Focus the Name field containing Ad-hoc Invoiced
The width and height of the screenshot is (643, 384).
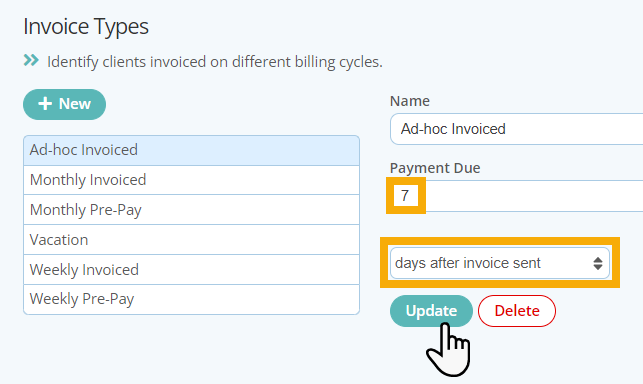pos(517,129)
